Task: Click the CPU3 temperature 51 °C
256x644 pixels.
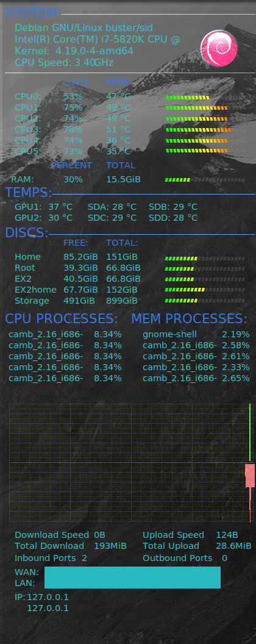Action: tap(118, 129)
